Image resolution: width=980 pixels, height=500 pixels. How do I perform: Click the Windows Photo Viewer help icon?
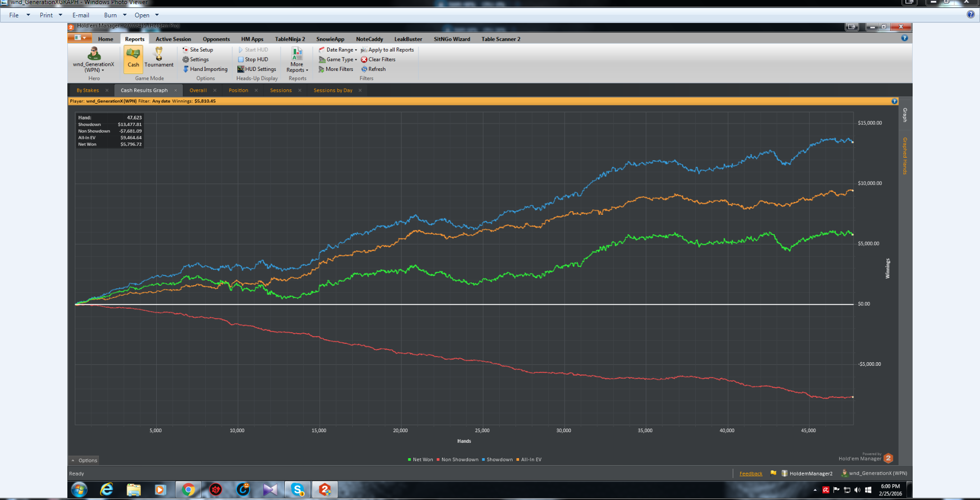[x=970, y=14]
